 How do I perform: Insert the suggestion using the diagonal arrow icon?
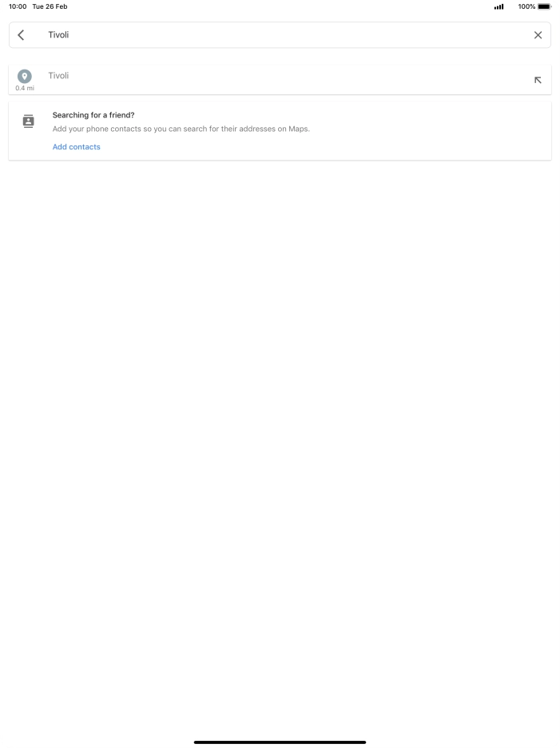[538, 80]
